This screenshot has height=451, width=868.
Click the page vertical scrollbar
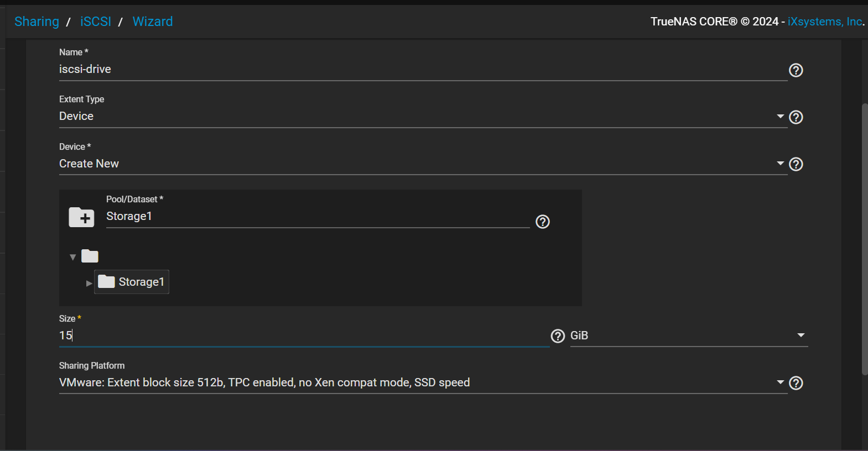[865, 239]
